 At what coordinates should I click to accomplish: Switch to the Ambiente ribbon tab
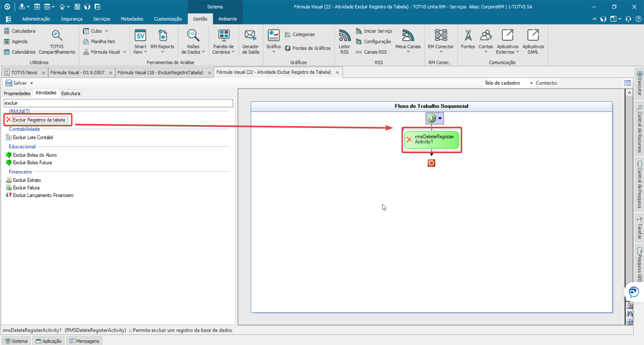(227, 19)
